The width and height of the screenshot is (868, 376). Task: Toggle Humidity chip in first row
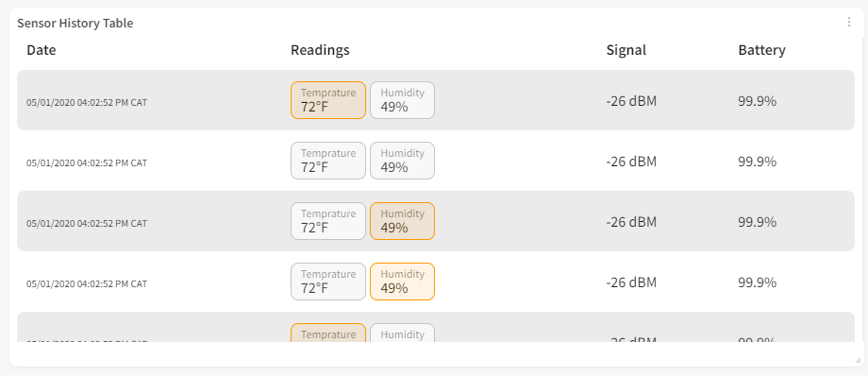pyautogui.click(x=403, y=100)
